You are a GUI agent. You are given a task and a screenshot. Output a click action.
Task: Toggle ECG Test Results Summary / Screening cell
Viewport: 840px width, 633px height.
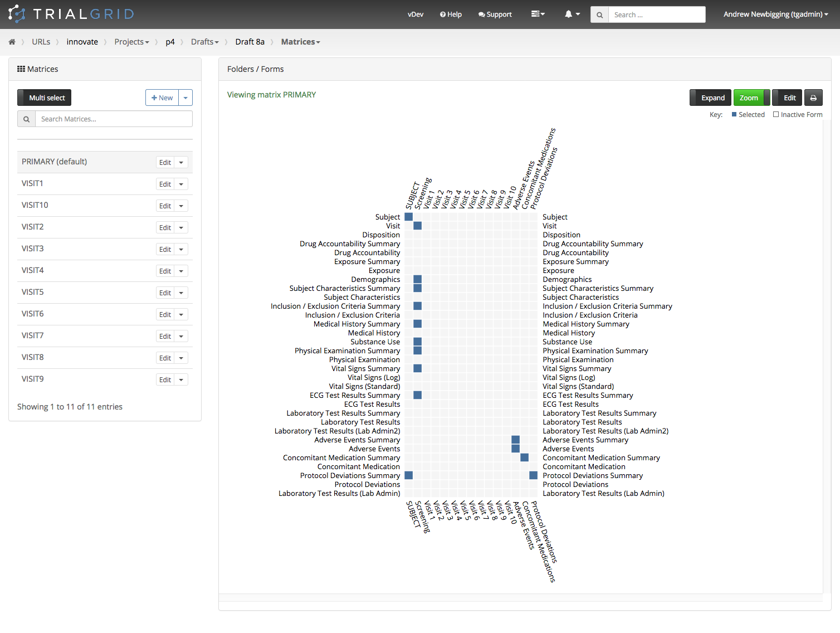click(x=418, y=395)
